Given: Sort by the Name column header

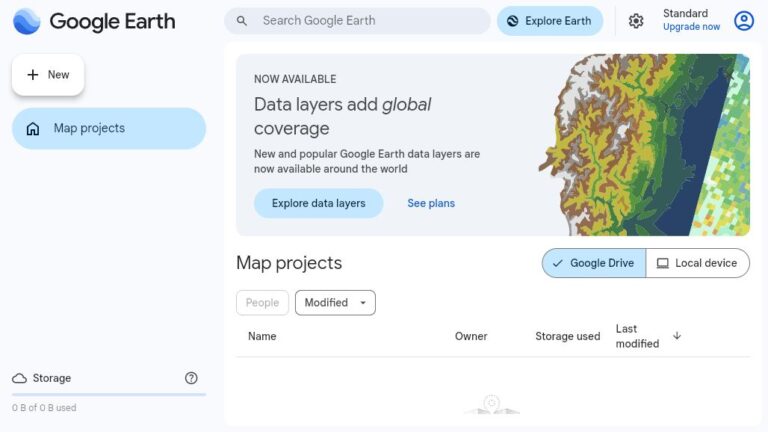Looking at the screenshot, I should (262, 336).
